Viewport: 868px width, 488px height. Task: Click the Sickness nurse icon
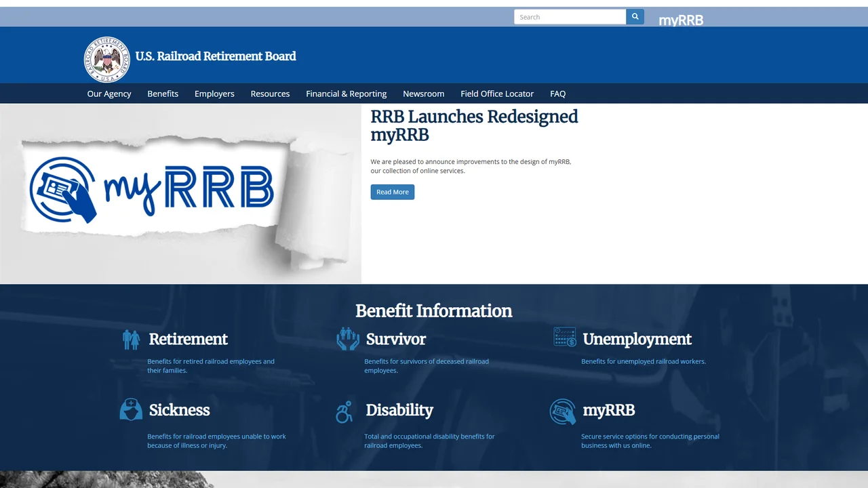tap(131, 409)
